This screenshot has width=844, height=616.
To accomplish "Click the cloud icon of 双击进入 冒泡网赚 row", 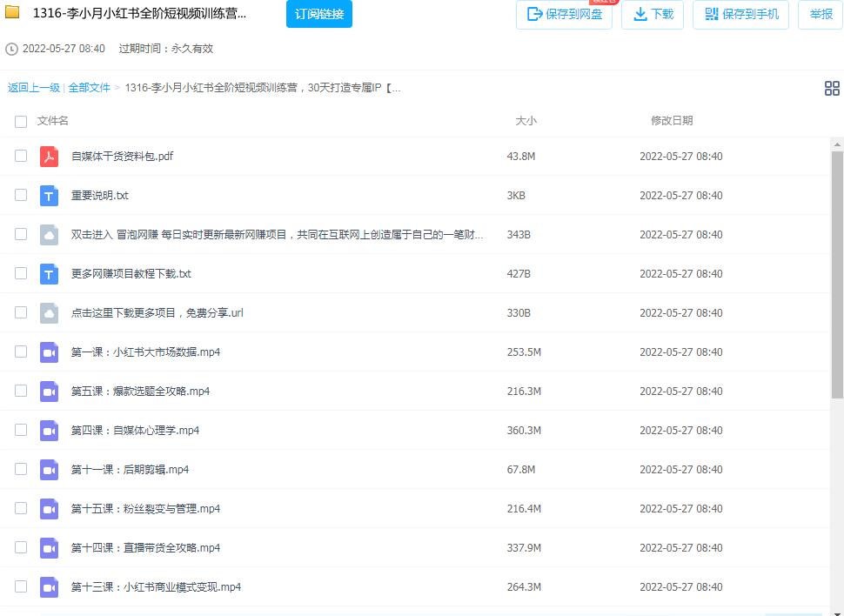I will pyautogui.click(x=49, y=235).
